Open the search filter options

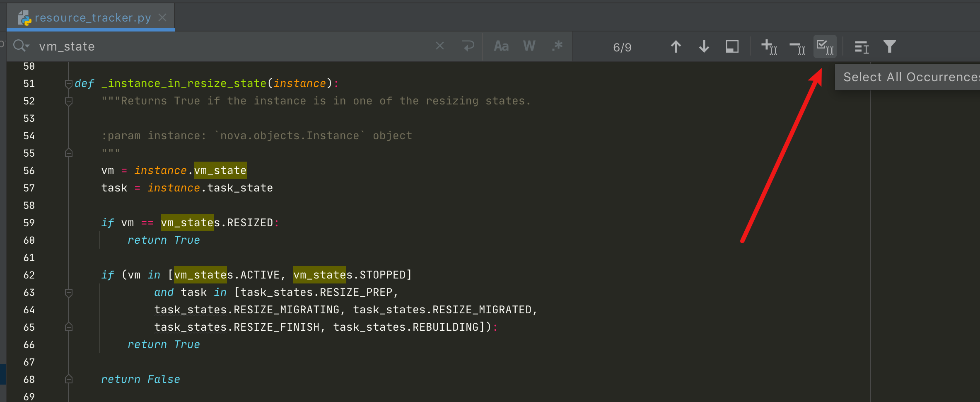pos(889,46)
